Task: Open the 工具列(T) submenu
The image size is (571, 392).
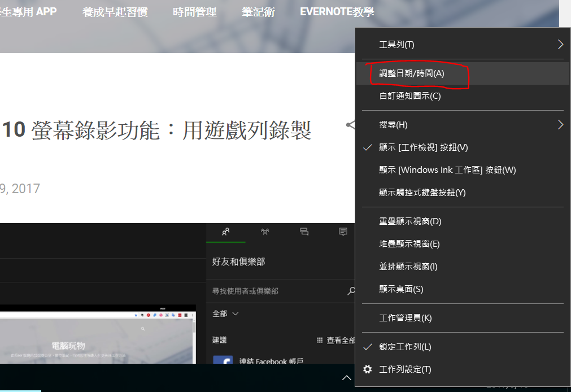Action: click(x=463, y=45)
